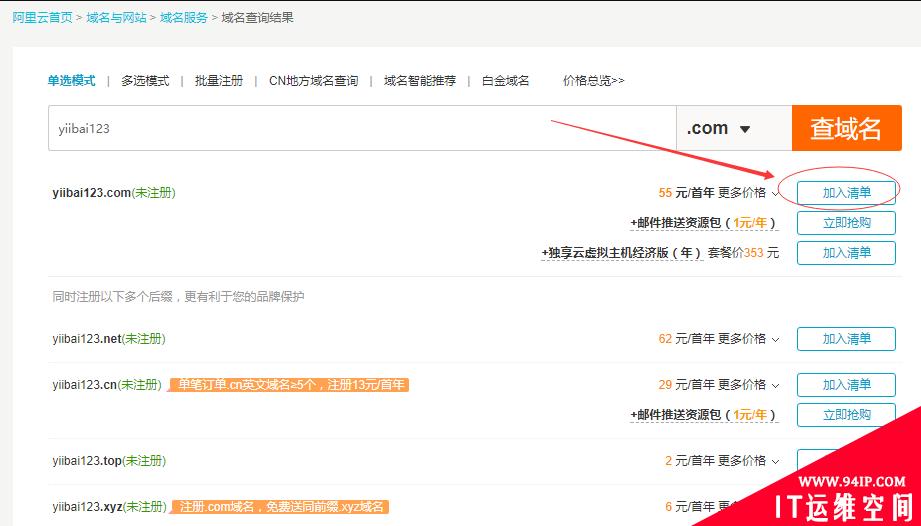Click the .cn promo tag 单笔订单.cn英文域名≥5个
Screen dimensions: 921x526
[289, 385]
